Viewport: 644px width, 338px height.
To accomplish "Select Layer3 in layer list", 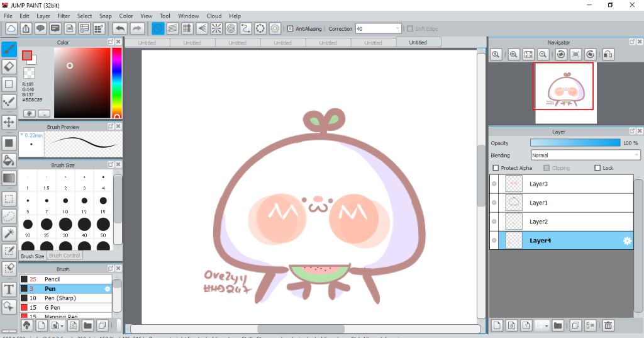I will pyautogui.click(x=565, y=184).
